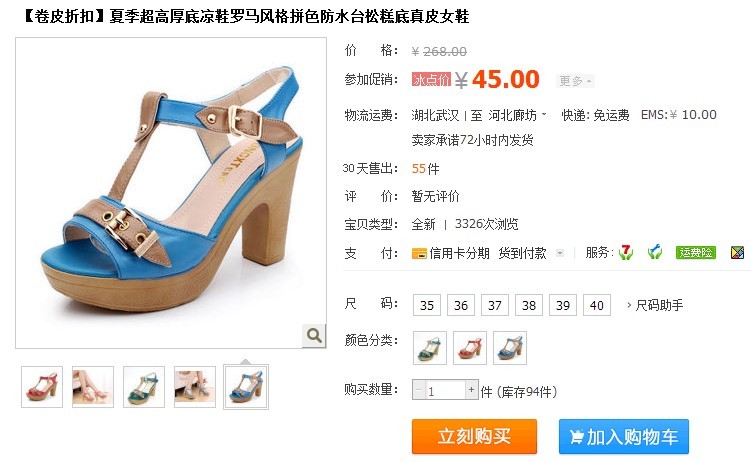The width and height of the screenshot is (751, 462).
Task: Click the 冰点价 promotion tag
Action: coord(431,79)
